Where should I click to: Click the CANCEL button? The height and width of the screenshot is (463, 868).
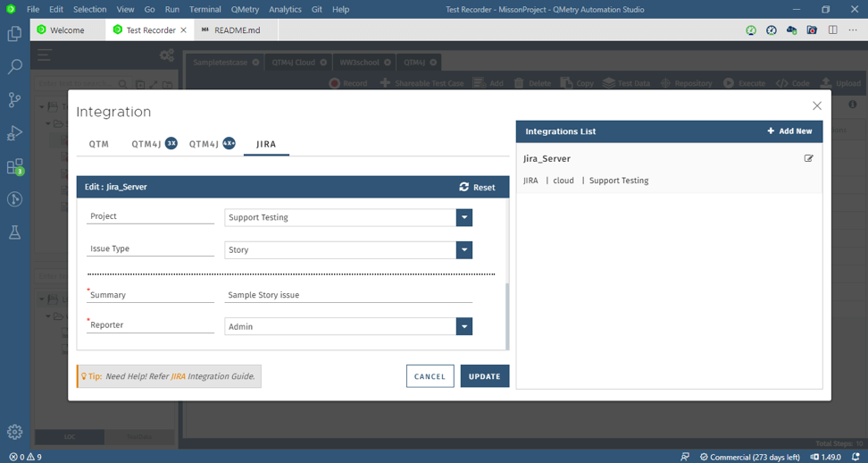(x=430, y=376)
